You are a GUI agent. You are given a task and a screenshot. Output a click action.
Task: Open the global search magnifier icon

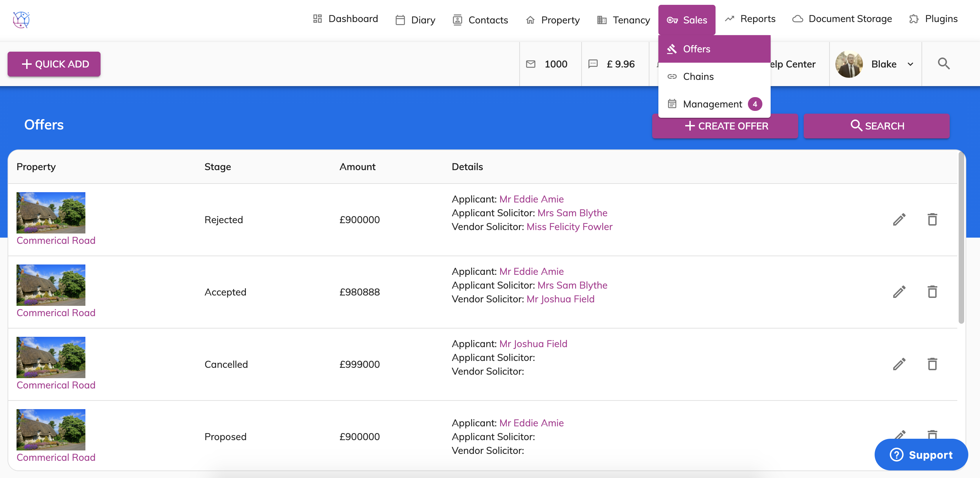(943, 64)
